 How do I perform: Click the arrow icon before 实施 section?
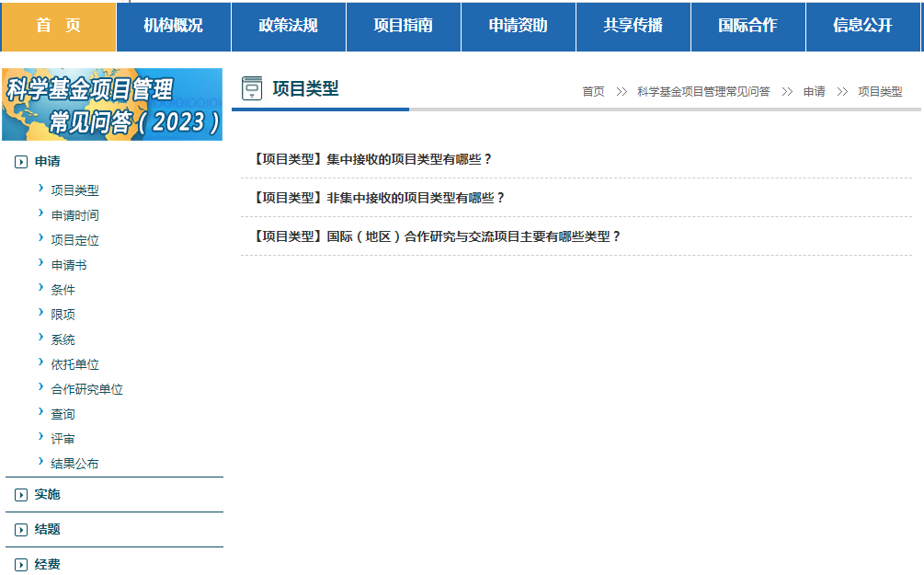[x=19, y=494]
